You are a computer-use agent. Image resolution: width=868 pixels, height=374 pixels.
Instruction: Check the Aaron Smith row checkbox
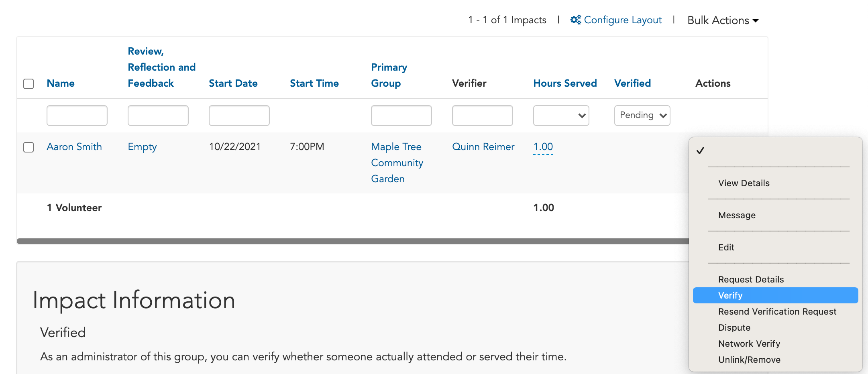pyautogui.click(x=29, y=147)
